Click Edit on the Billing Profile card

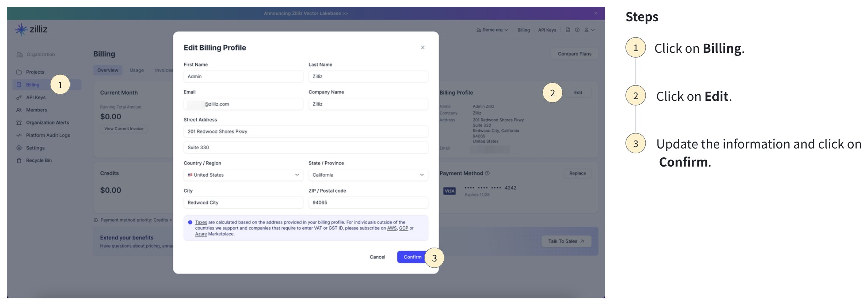pos(578,92)
